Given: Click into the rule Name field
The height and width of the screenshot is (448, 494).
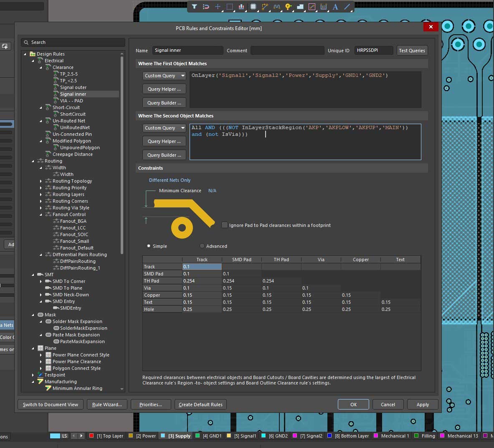Looking at the screenshot, I should click(x=187, y=51).
